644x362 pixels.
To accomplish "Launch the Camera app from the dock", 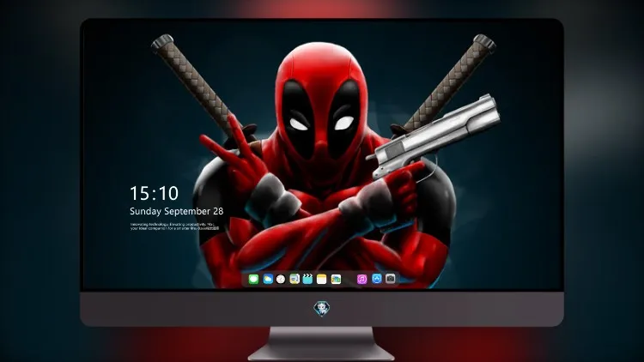I will (391, 279).
